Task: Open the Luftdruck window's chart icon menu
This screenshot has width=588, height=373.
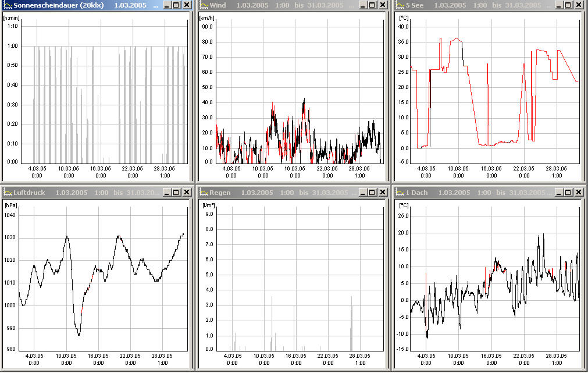Action: (8, 193)
